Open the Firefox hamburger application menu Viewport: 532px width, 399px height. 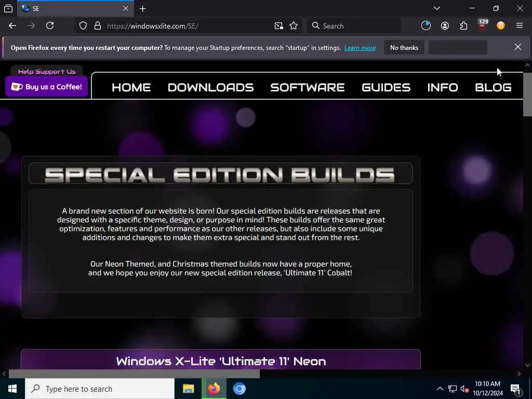[x=520, y=26]
